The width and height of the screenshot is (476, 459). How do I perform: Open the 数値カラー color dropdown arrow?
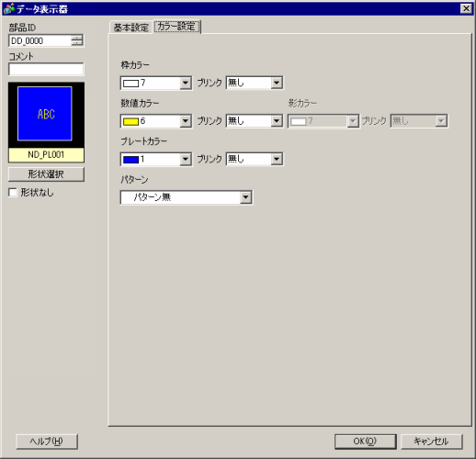[x=186, y=121]
